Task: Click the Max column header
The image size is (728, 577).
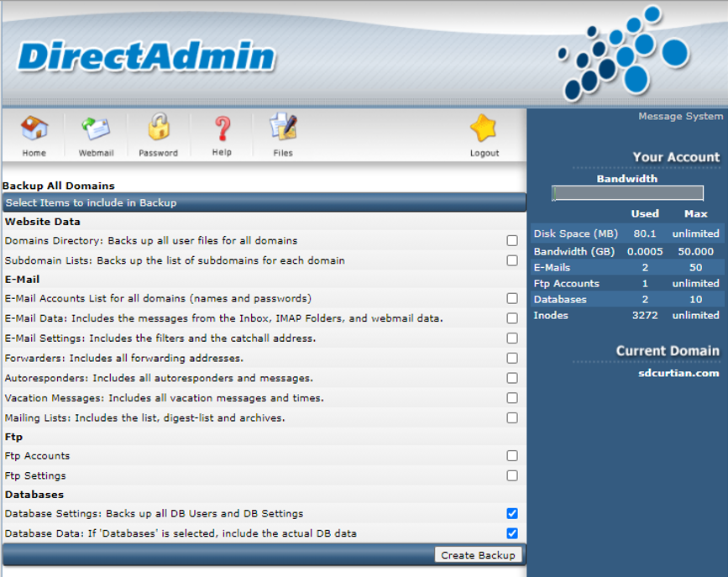Action: (x=695, y=213)
